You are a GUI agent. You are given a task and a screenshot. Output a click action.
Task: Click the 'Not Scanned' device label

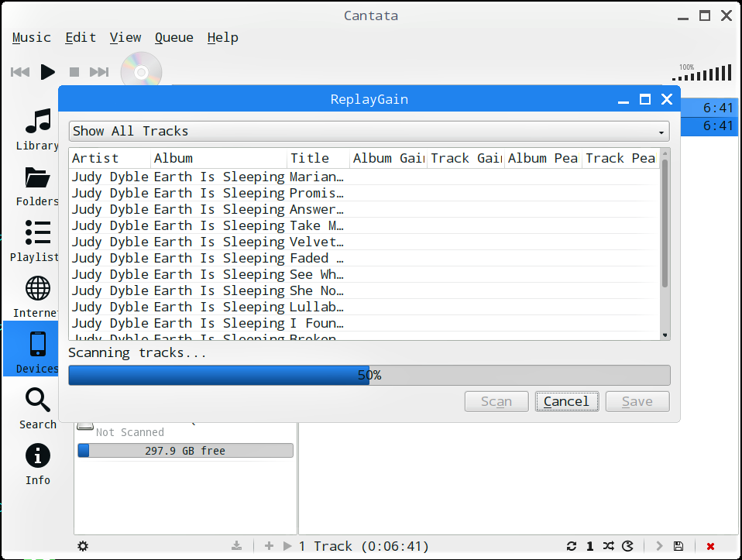pyautogui.click(x=129, y=432)
